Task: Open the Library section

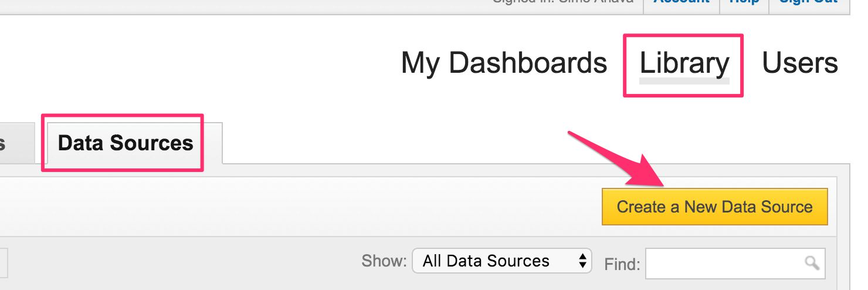Action: click(x=684, y=63)
